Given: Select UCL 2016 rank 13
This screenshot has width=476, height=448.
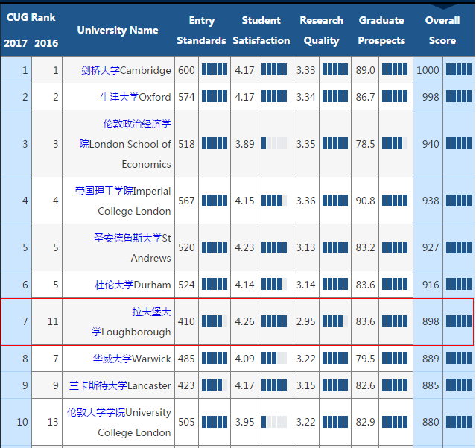Looking at the screenshot, I should [x=53, y=422].
